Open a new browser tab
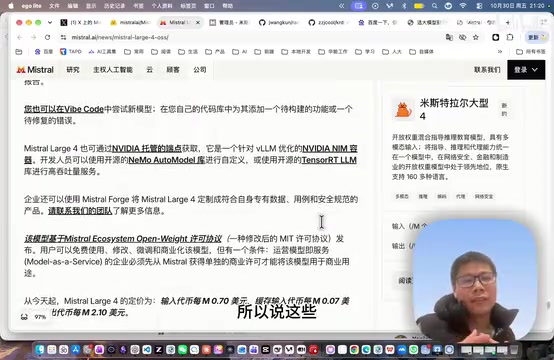 coord(508,22)
